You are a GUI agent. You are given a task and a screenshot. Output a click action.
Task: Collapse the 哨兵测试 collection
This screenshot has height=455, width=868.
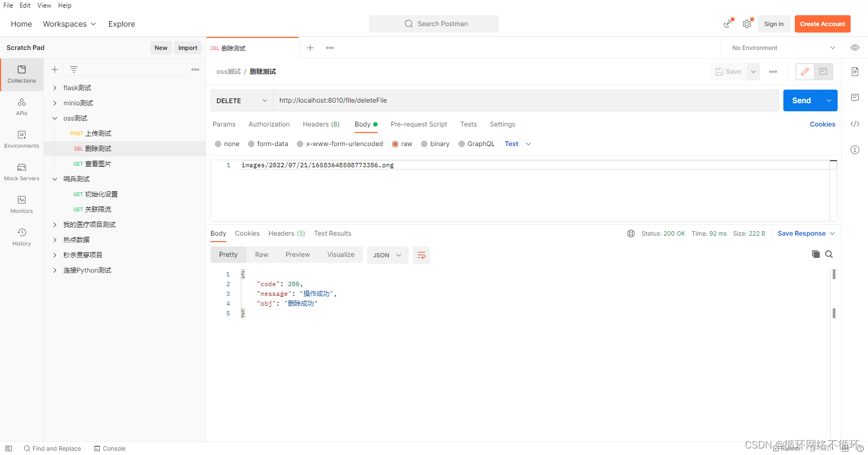tap(55, 179)
